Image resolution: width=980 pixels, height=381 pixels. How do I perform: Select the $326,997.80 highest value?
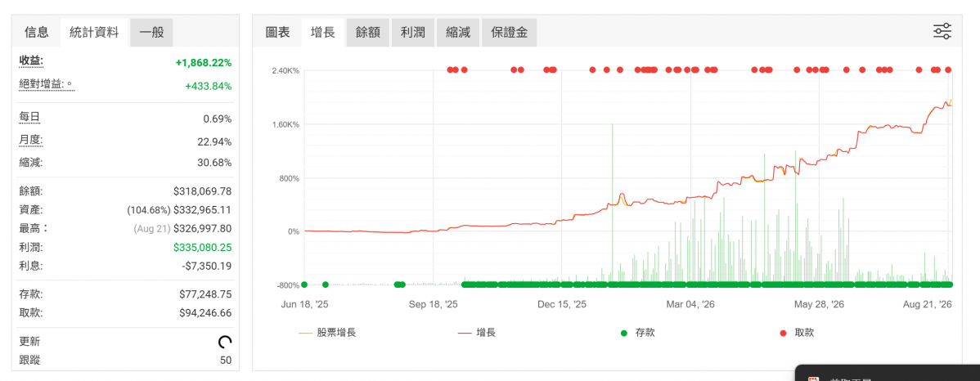(x=203, y=229)
